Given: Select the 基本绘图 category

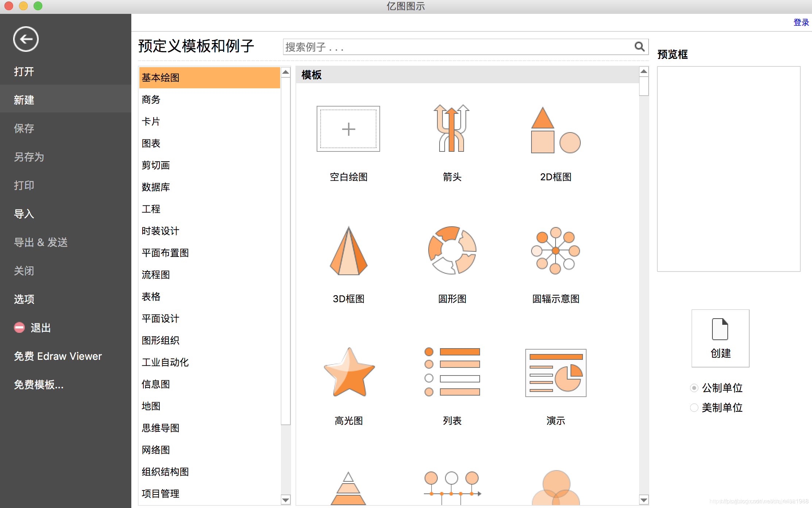Looking at the screenshot, I should pos(209,77).
